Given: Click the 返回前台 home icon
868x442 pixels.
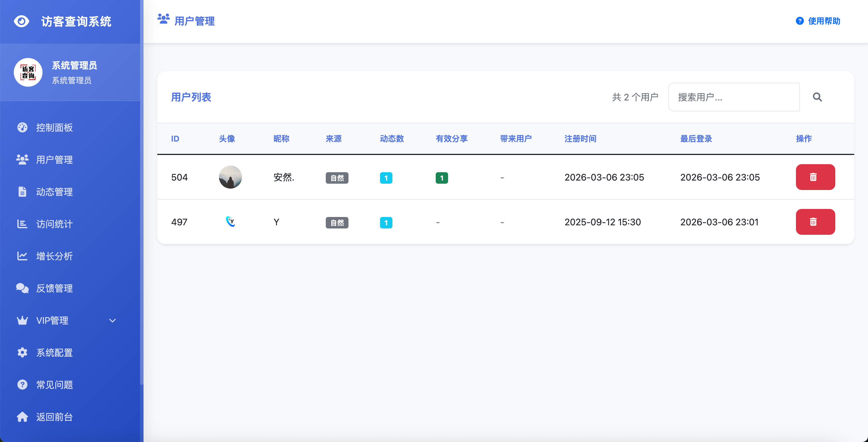Looking at the screenshot, I should pyautogui.click(x=22, y=417).
